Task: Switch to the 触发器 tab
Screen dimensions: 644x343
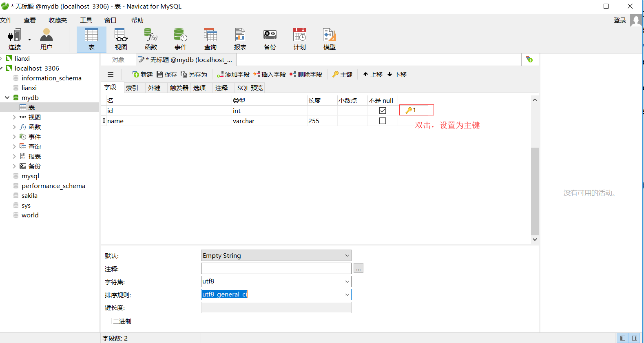Action: [x=179, y=88]
